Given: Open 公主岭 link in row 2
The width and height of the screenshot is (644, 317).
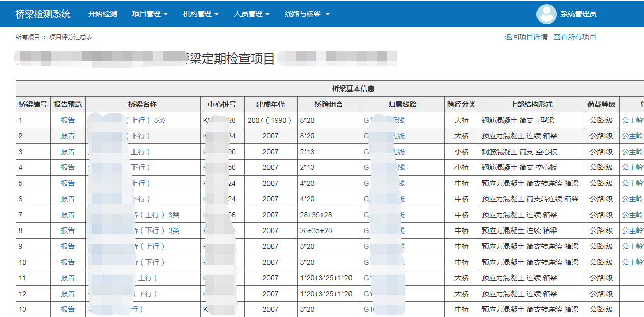Looking at the screenshot, I should (x=632, y=136).
